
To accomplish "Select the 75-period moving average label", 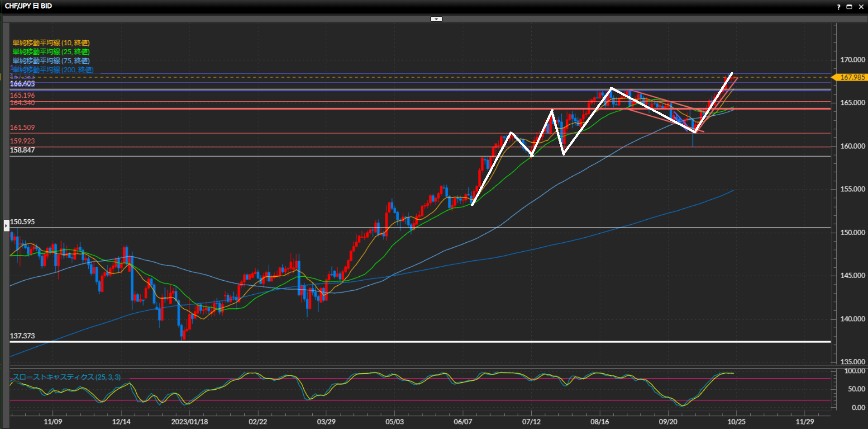I will (x=51, y=61).
